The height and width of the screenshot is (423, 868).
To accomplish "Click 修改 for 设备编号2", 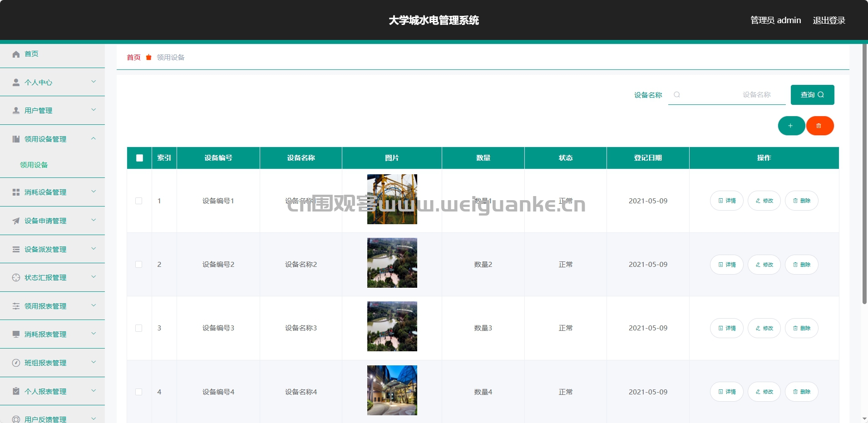I will [764, 265].
